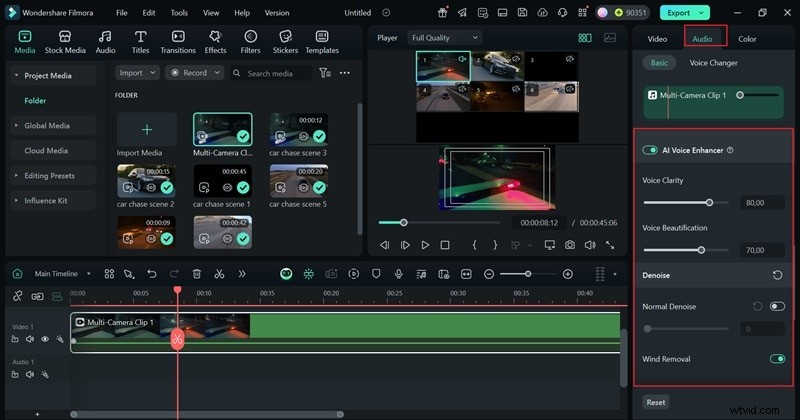
Task: Delete selected clip with the trash icon
Action: [197, 274]
